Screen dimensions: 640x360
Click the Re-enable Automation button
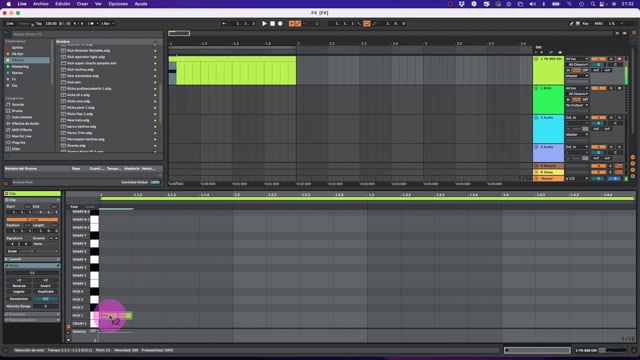coord(305,24)
